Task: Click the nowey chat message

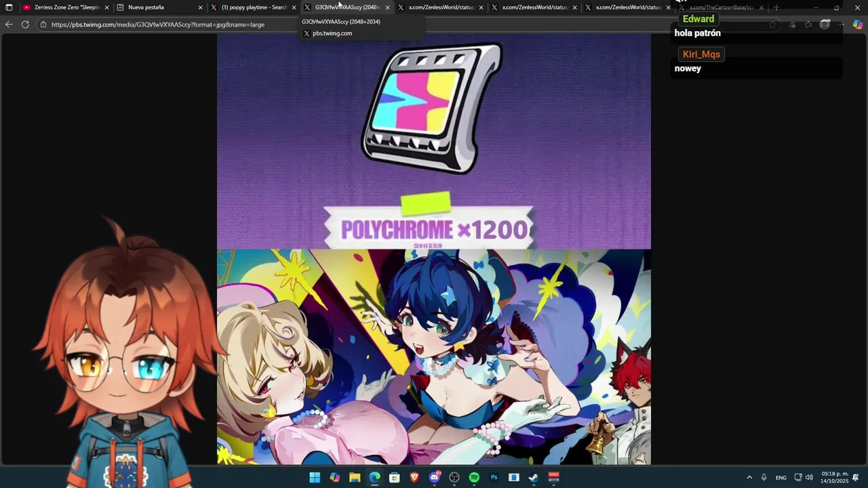Action: (x=688, y=68)
